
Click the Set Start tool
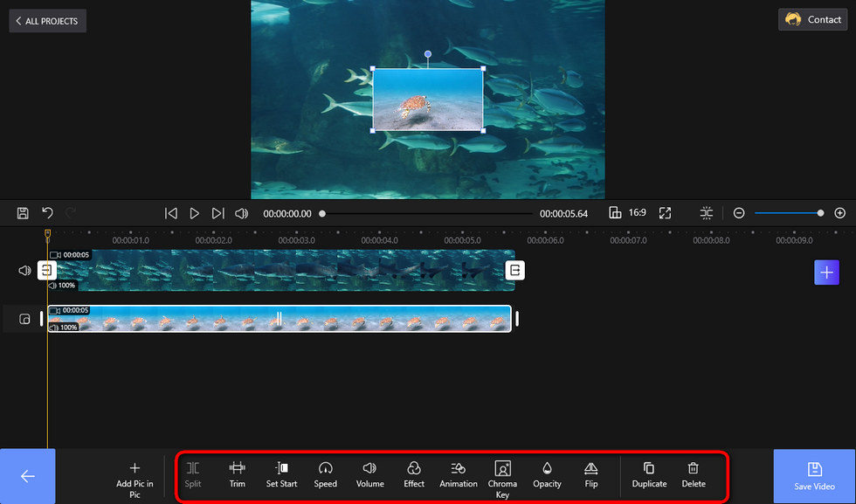tap(281, 474)
